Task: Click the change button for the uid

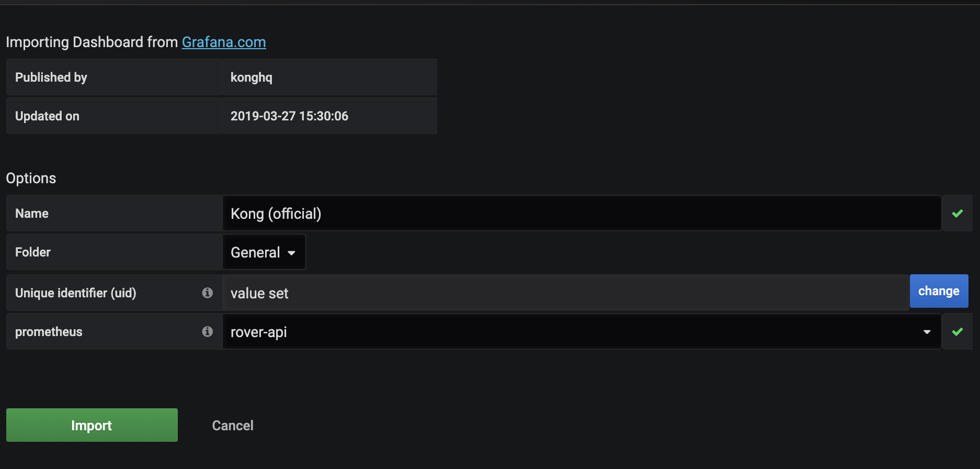Action: tap(939, 291)
